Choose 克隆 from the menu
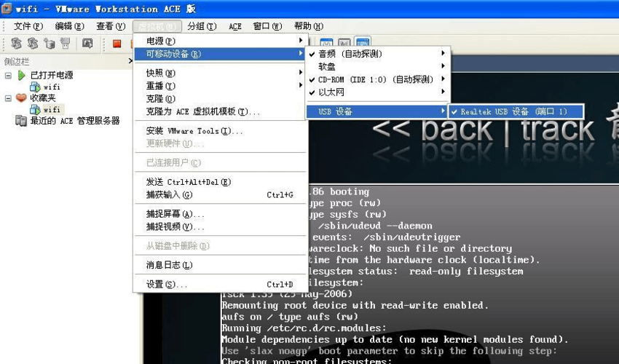The width and height of the screenshot is (619, 364). coord(219,99)
